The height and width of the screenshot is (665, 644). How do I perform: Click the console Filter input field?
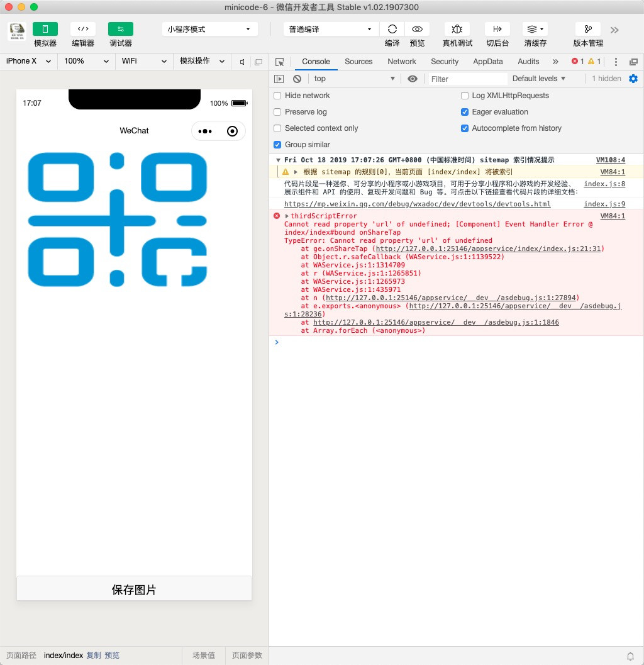click(467, 79)
